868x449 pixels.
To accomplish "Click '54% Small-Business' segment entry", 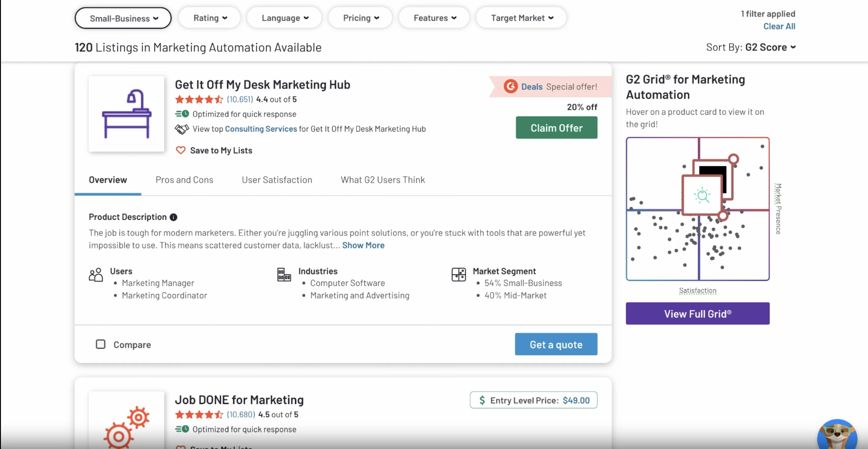I will coord(523,283).
